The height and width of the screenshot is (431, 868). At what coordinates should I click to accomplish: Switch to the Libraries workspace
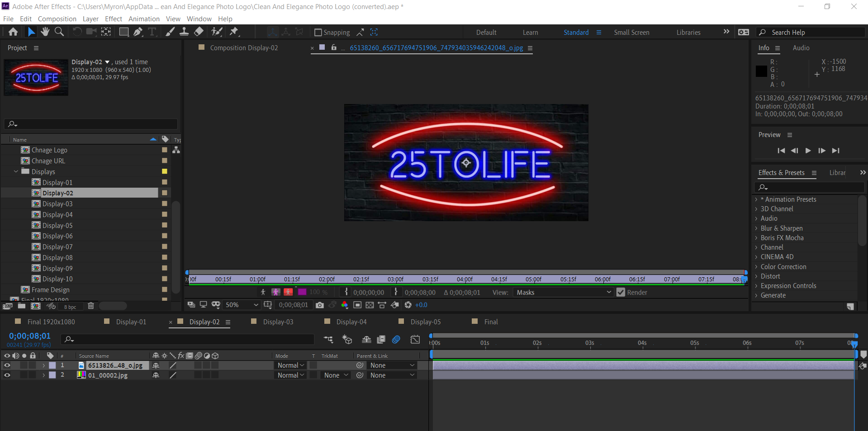(688, 32)
